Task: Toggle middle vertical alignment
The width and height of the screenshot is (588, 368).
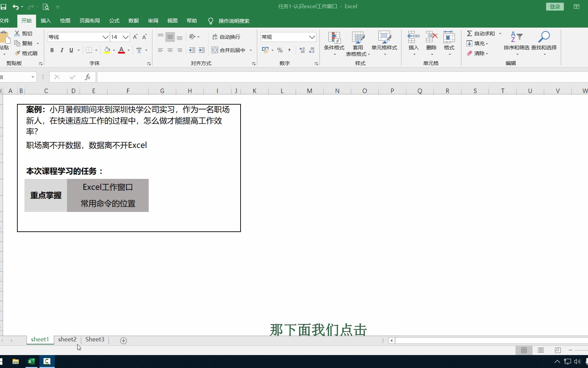Action: tap(170, 37)
